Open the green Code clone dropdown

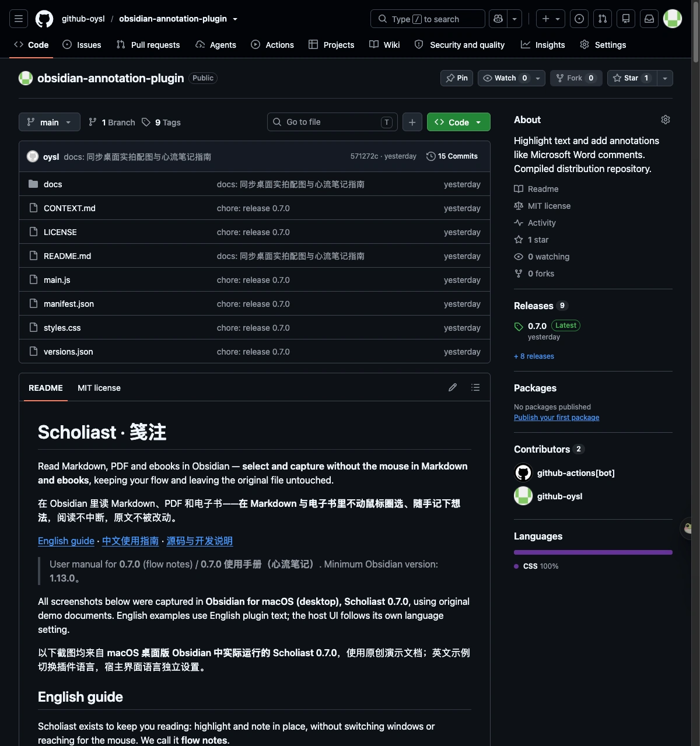click(459, 122)
